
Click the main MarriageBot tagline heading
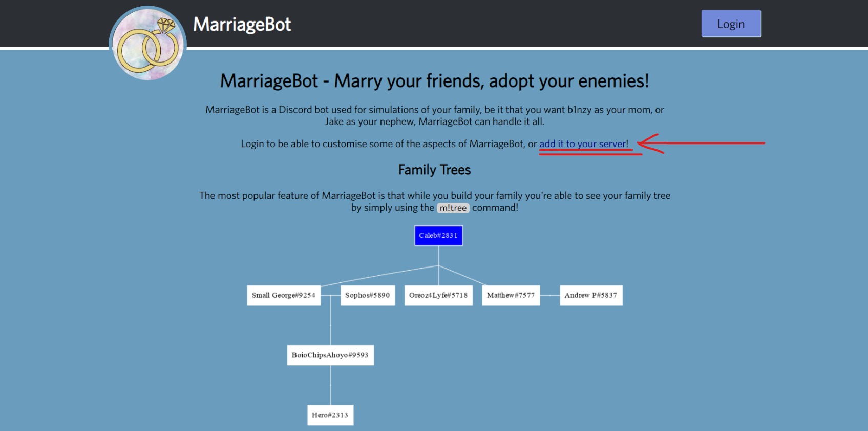point(434,81)
